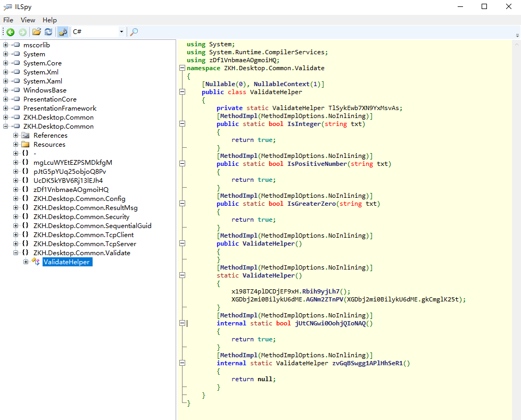Click namespace braces icon for ZKH.Desktop.Common.Config

25,198
